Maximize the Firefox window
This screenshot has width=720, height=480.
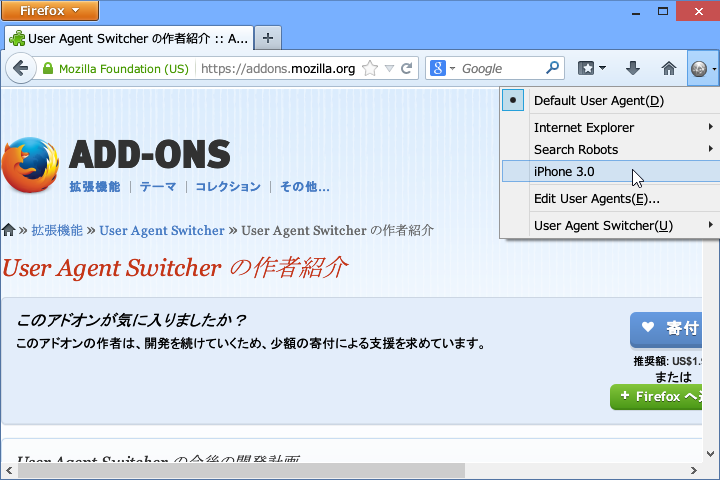pos(663,11)
